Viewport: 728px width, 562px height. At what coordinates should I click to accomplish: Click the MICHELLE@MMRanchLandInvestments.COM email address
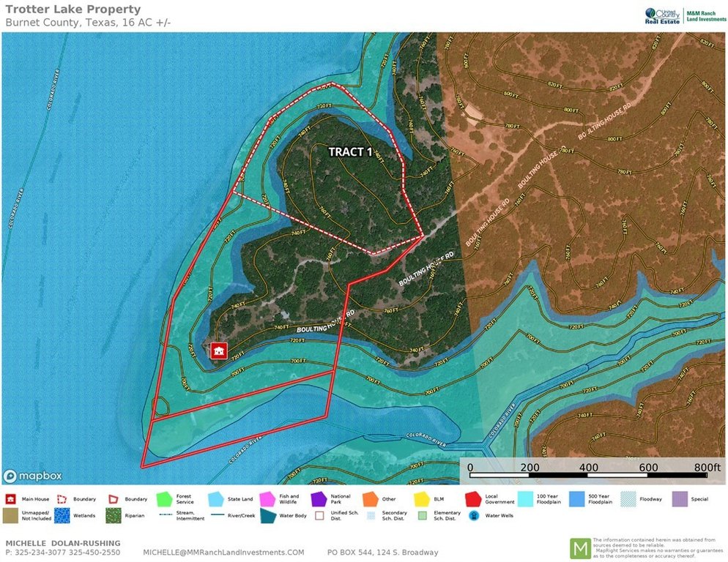click(223, 552)
